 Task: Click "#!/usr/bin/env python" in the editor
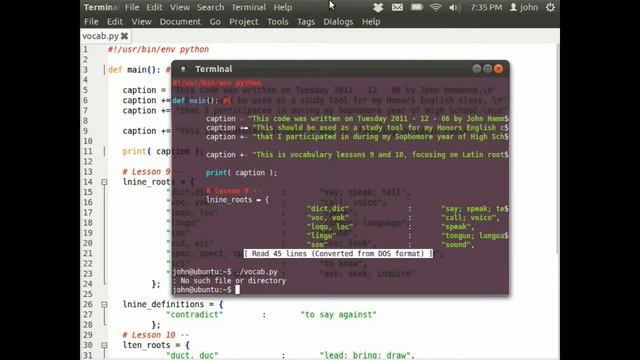[158, 49]
